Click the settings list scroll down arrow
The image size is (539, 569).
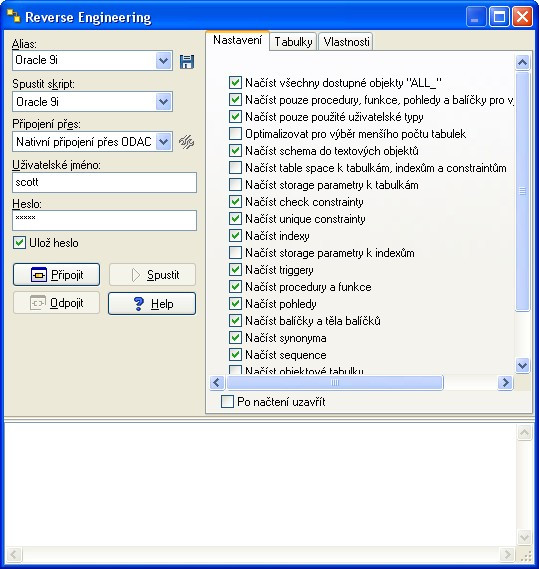(x=523, y=365)
